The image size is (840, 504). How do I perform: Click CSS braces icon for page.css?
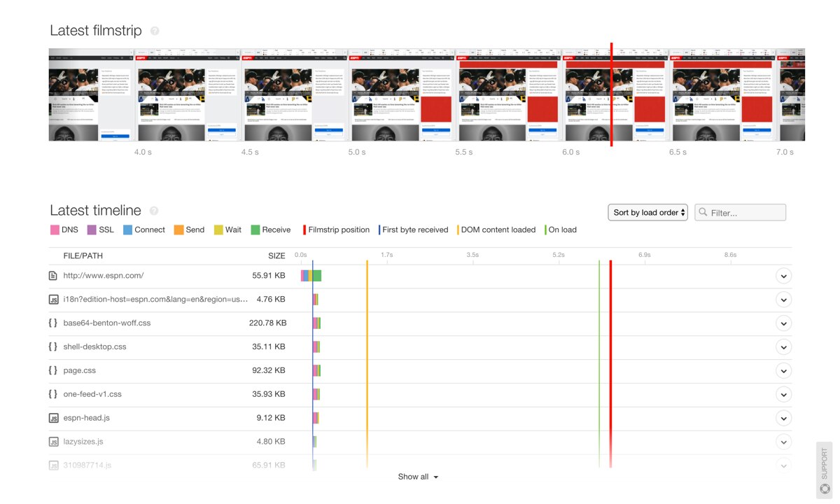(x=53, y=370)
